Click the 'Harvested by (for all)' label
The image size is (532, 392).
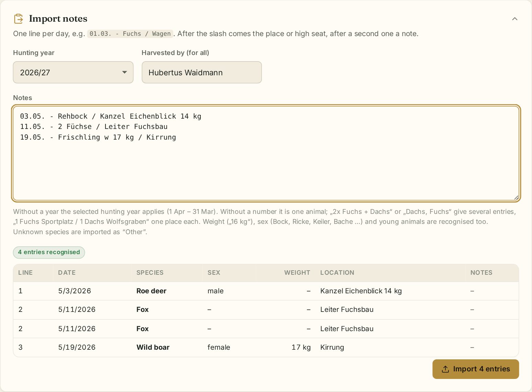(175, 53)
